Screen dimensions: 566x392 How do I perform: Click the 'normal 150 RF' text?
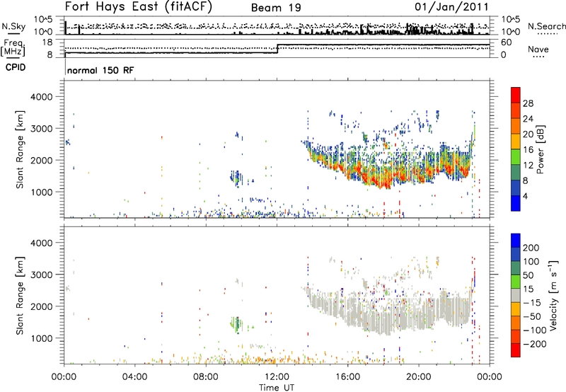coord(100,70)
